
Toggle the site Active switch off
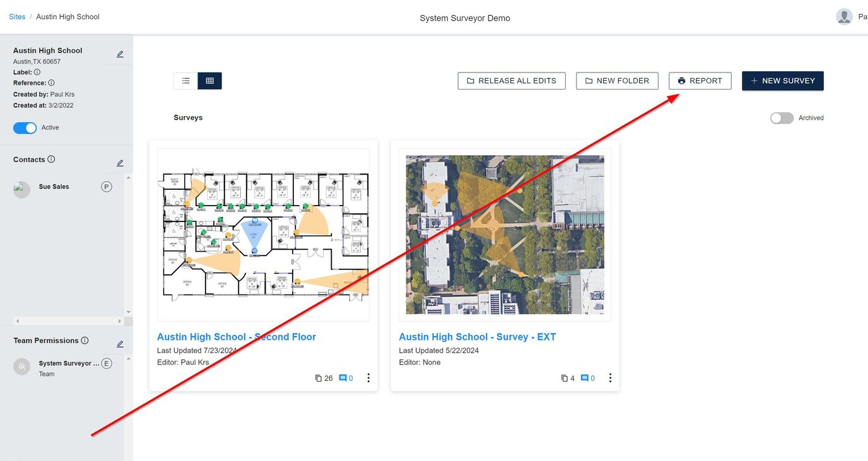(25, 127)
